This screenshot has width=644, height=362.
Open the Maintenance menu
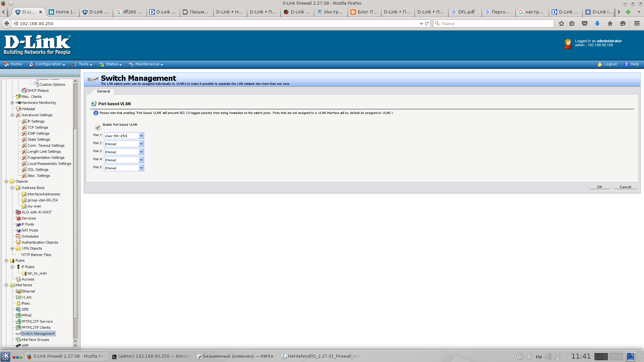click(147, 64)
